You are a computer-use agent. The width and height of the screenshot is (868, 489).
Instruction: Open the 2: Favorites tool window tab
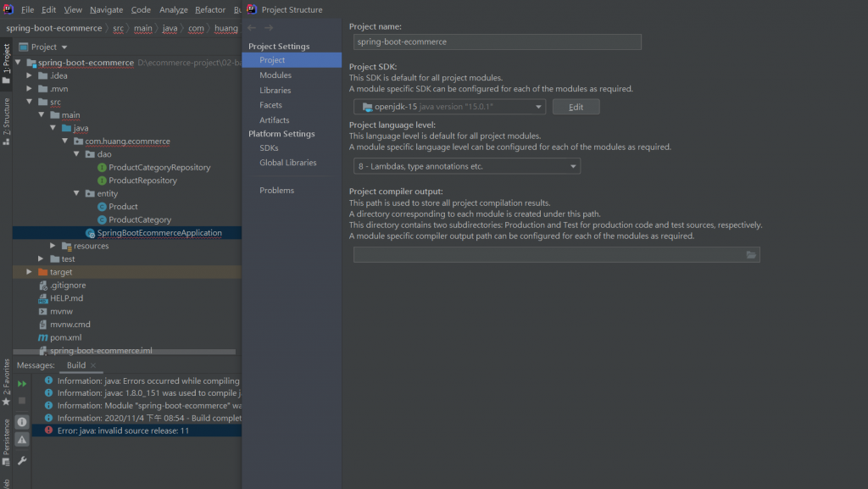(6, 381)
